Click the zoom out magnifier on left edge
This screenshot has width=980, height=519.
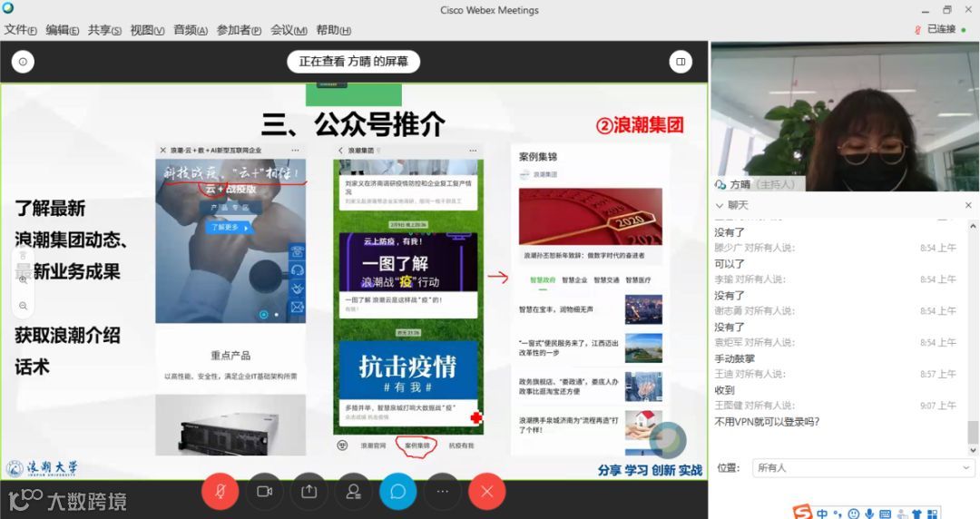pyautogui.click(x=23, y=306)
